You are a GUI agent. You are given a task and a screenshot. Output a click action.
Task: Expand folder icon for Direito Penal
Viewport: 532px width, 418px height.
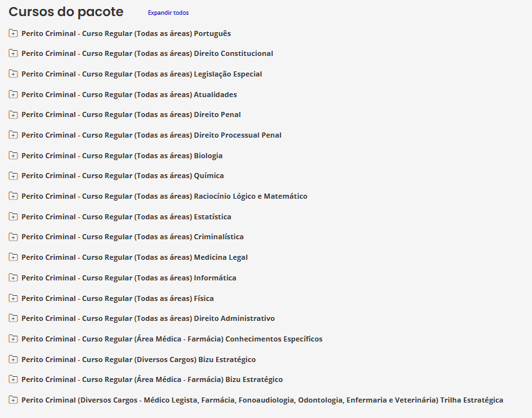point(13,114)
